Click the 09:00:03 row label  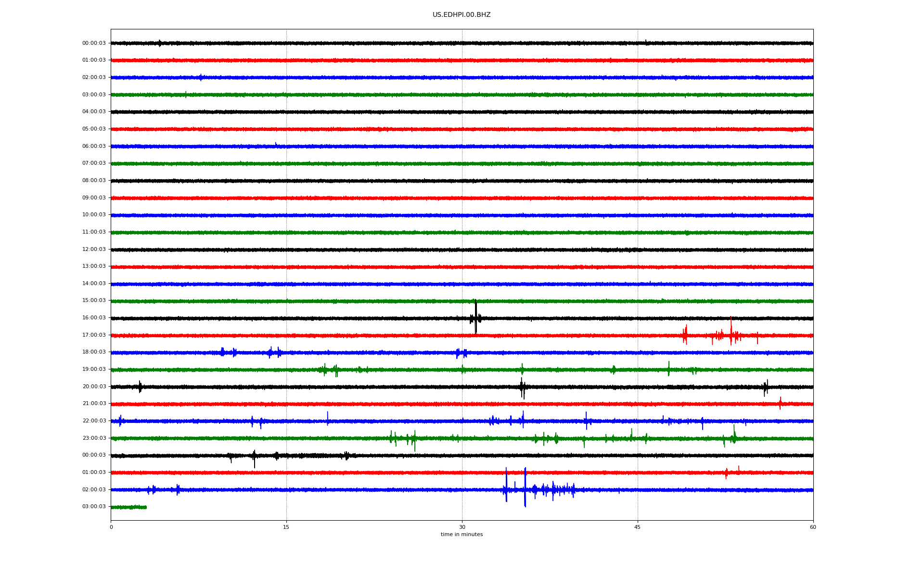(94, 198)
